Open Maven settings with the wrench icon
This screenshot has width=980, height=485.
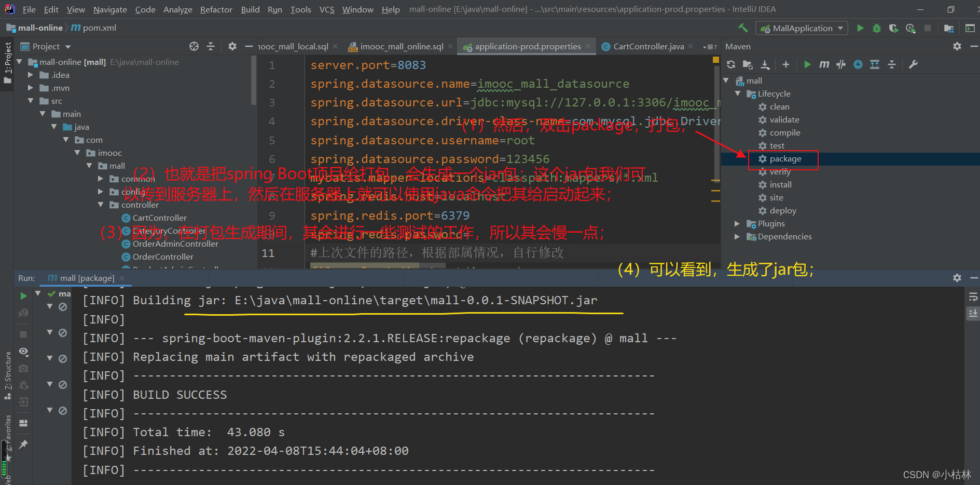click(913, 64)
